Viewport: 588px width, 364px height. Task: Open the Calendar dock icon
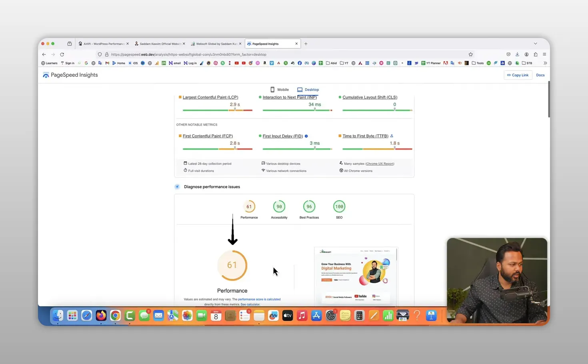(216, 316)
